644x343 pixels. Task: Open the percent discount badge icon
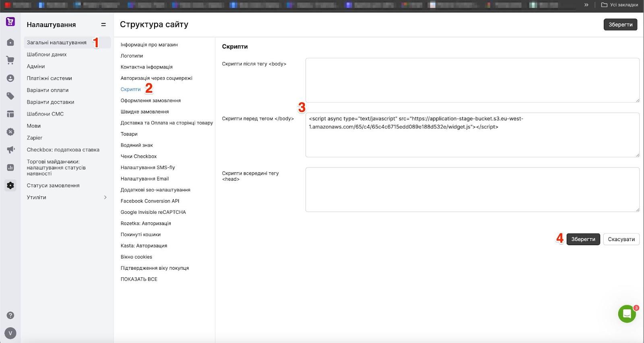point(10,132)
